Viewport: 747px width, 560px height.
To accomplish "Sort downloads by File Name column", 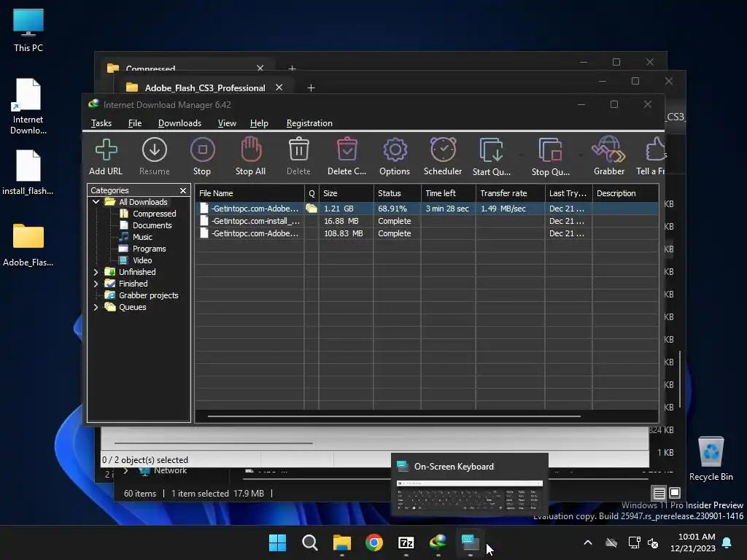I will point(249,193).
